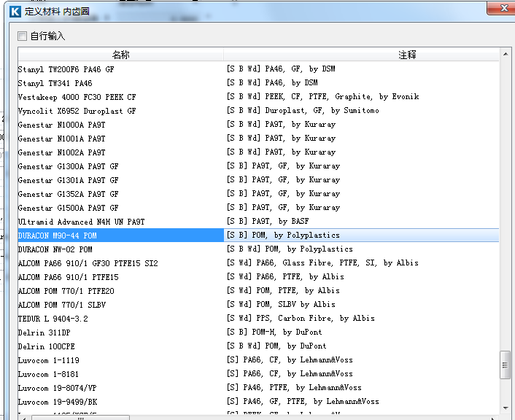515x420 pixels.
Task: Select Luvocom 1-1119 material
Action: 49,360
